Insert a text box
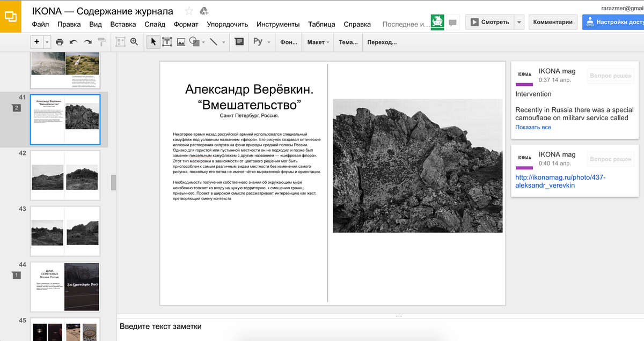The height and width of the screenshot is (341, 644). [167, 41]
